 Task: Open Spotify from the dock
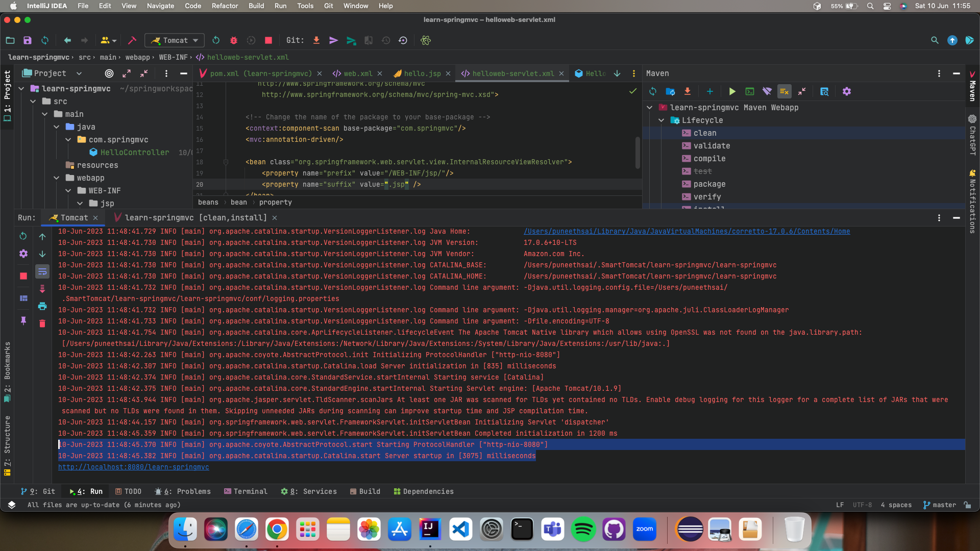pos(583,530)
